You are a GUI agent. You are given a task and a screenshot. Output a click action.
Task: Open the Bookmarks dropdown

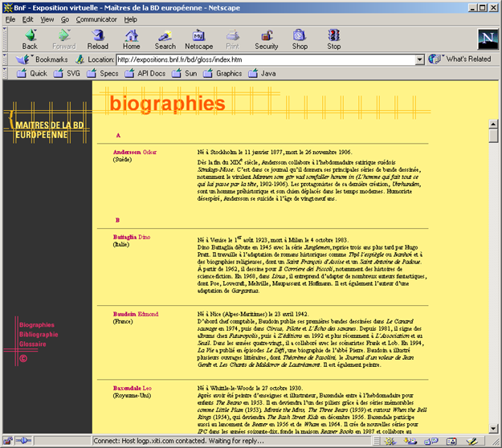(45, 59)
